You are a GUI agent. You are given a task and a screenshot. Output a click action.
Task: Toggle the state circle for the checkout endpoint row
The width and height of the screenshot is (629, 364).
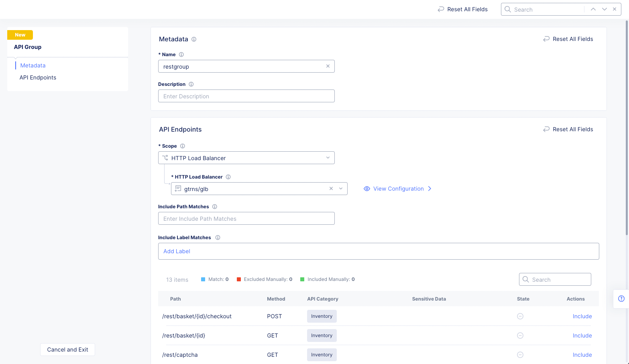tap(520, 316)
